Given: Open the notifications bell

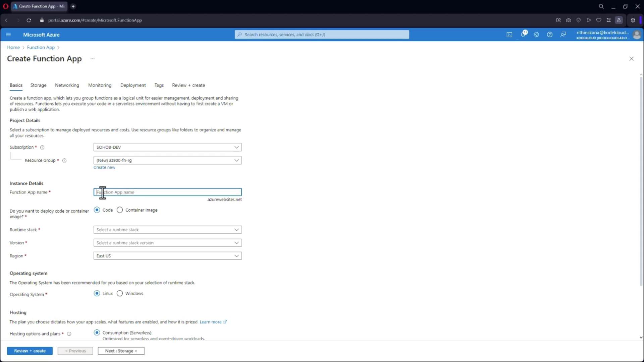Looking at the screenshot, I should pos(523,35).
